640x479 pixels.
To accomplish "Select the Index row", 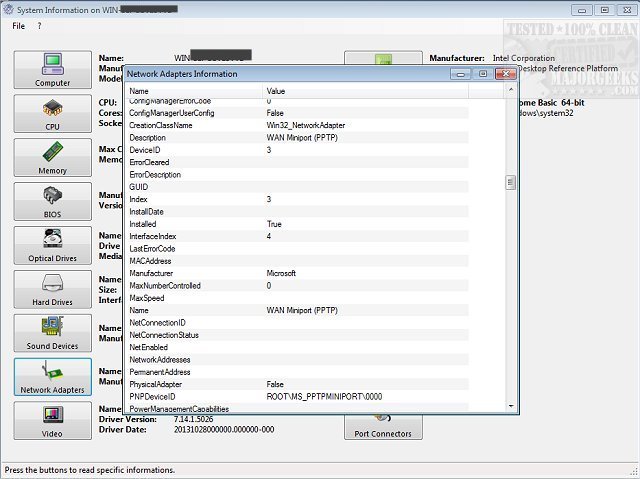I will click(x=298, y=199).
